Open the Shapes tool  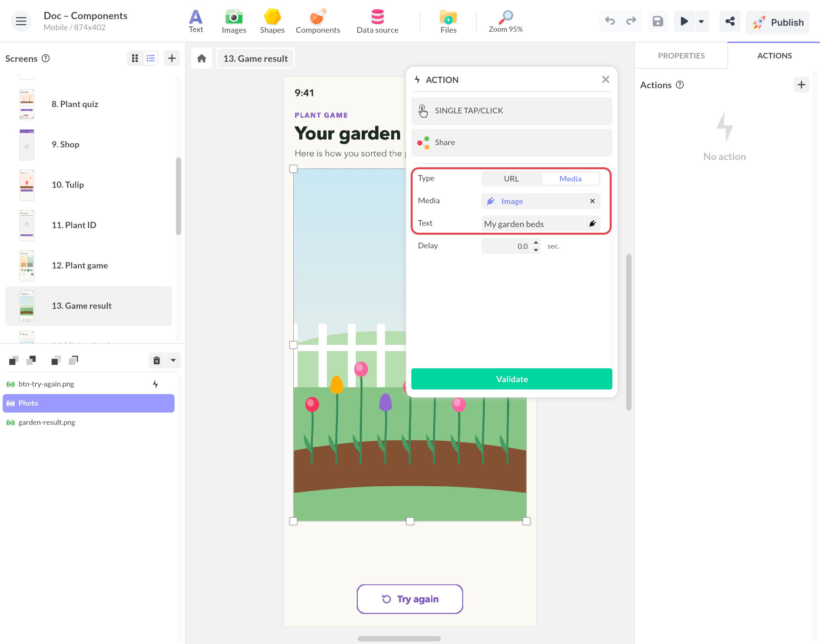272,21
